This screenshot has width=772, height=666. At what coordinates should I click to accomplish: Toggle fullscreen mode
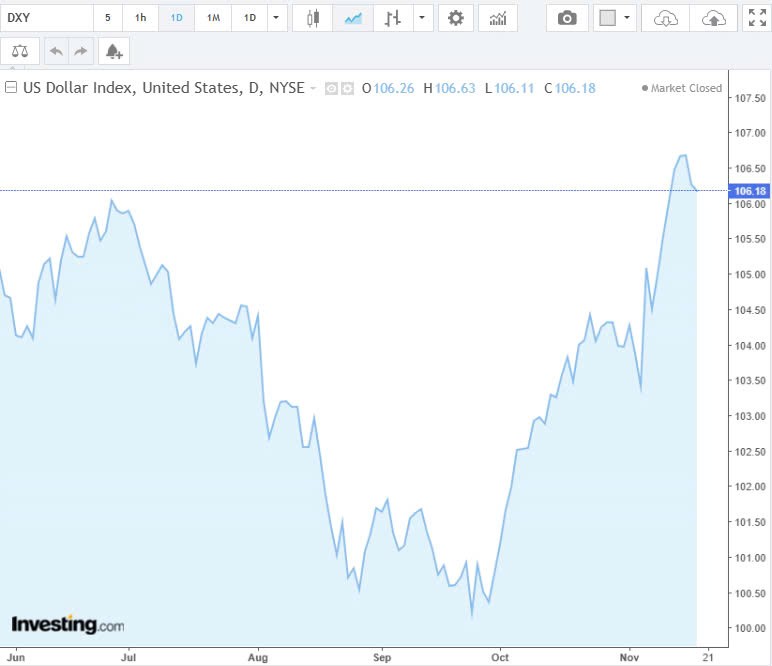point(757,18)
